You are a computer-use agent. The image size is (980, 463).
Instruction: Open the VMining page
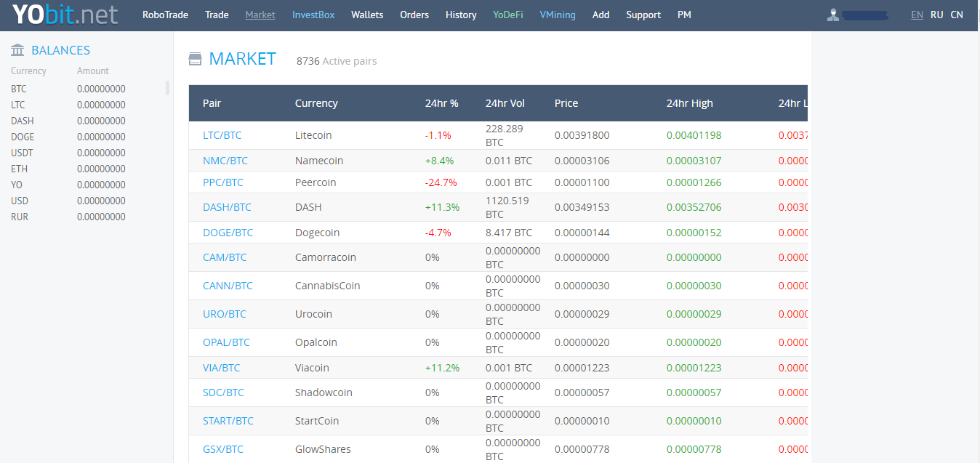557,15
